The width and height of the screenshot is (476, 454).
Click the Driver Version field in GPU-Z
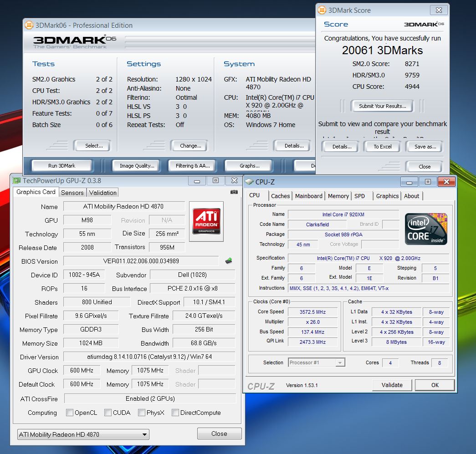(x=149, y=357)
